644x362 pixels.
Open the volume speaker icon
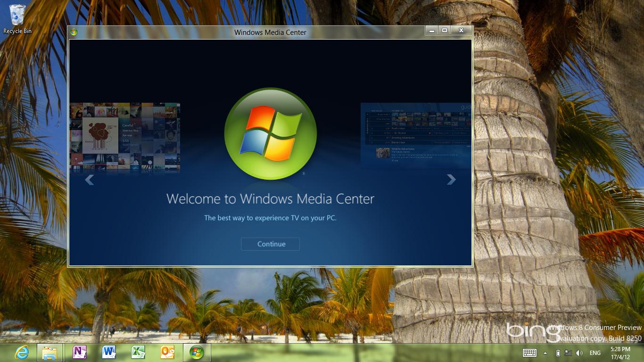click(579, 353)
